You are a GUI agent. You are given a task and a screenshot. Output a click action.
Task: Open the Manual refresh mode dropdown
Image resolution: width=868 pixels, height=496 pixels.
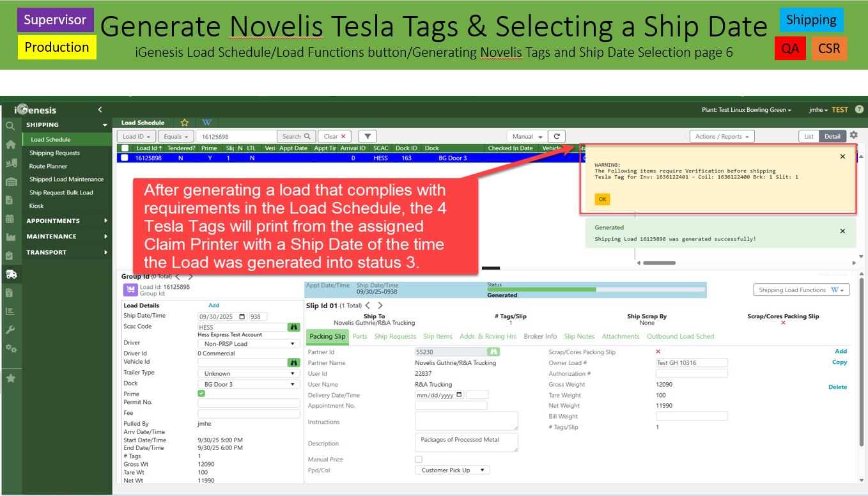[526, 136]
